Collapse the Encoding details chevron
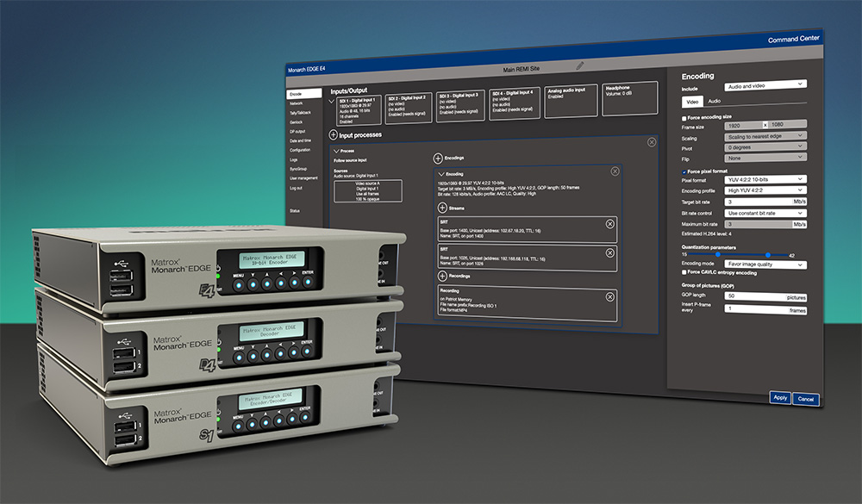Screen dimensions: 862x504 point(440,174)
